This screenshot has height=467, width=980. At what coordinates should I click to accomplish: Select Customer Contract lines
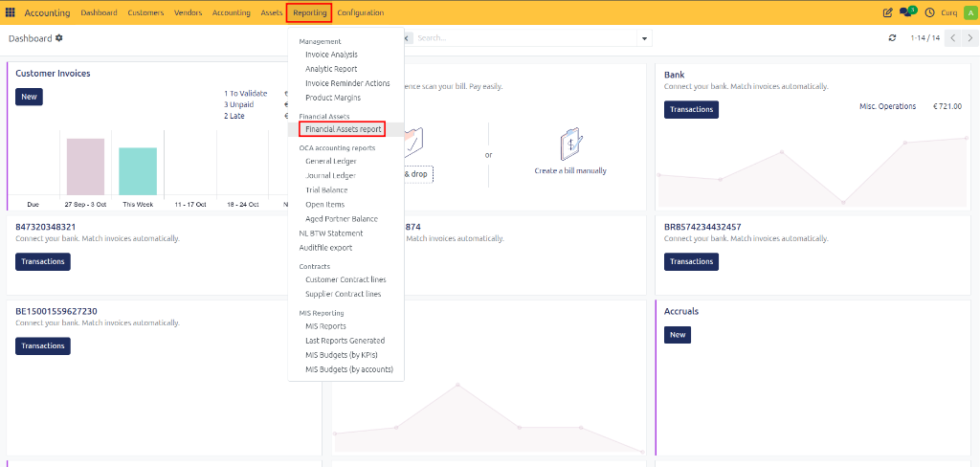point(345,279)
